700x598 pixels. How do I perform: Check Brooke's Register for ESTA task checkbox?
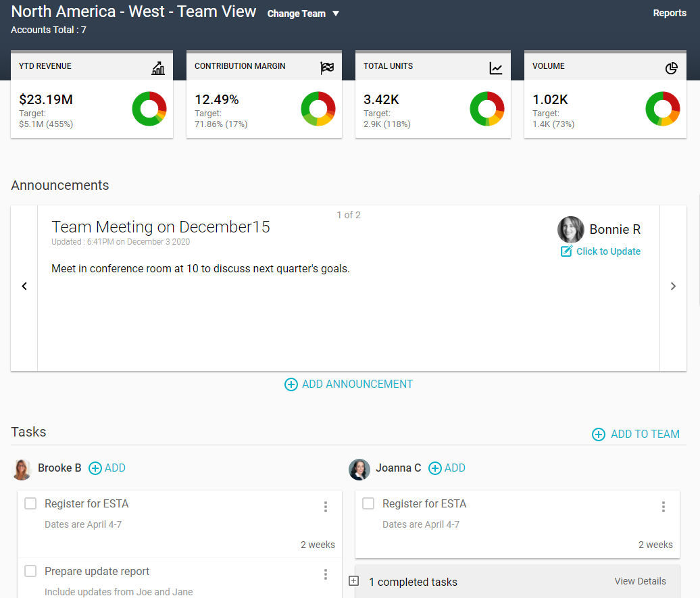[30, 503]
